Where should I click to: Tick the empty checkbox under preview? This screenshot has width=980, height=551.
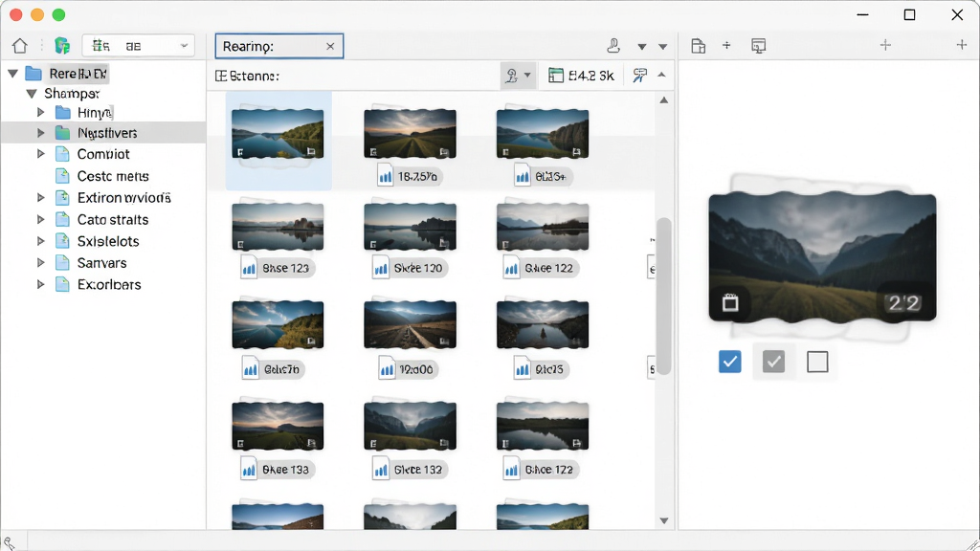817,362
